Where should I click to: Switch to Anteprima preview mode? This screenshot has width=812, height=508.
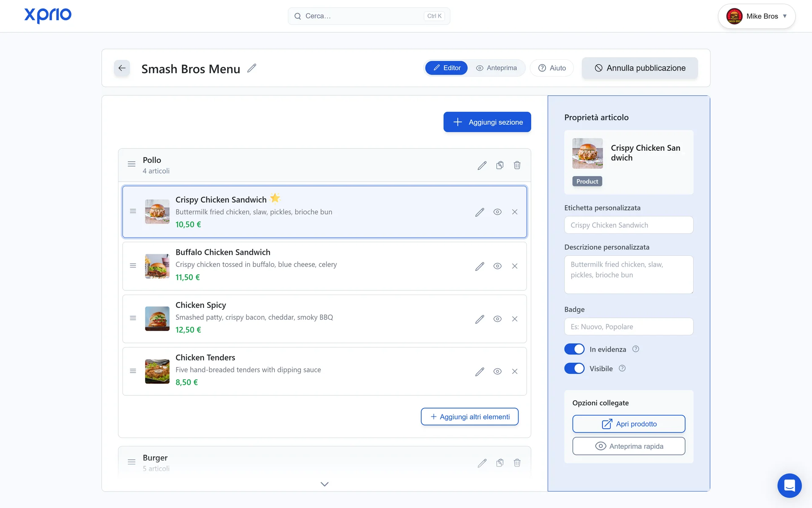tap(496, 68)
